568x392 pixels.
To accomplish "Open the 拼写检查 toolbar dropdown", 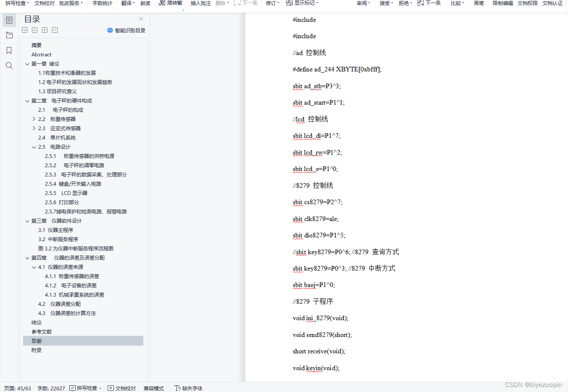I will (x=17, y=3).
